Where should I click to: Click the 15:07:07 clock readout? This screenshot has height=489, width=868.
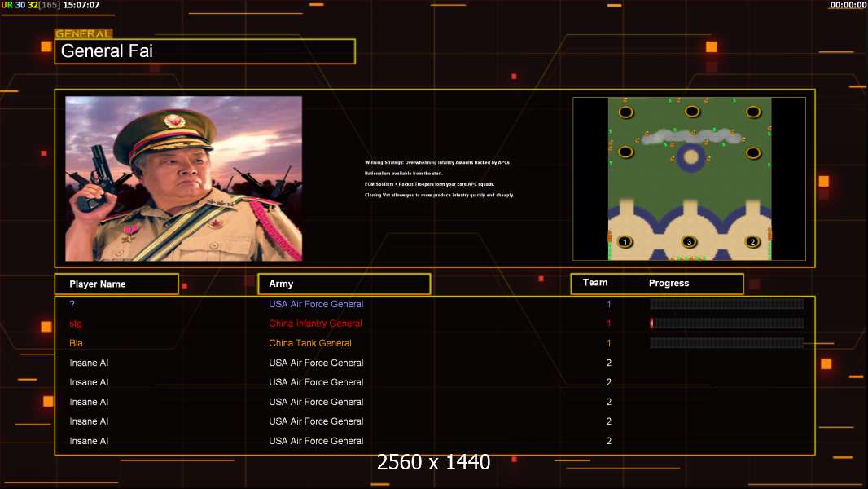click(81, 5)
